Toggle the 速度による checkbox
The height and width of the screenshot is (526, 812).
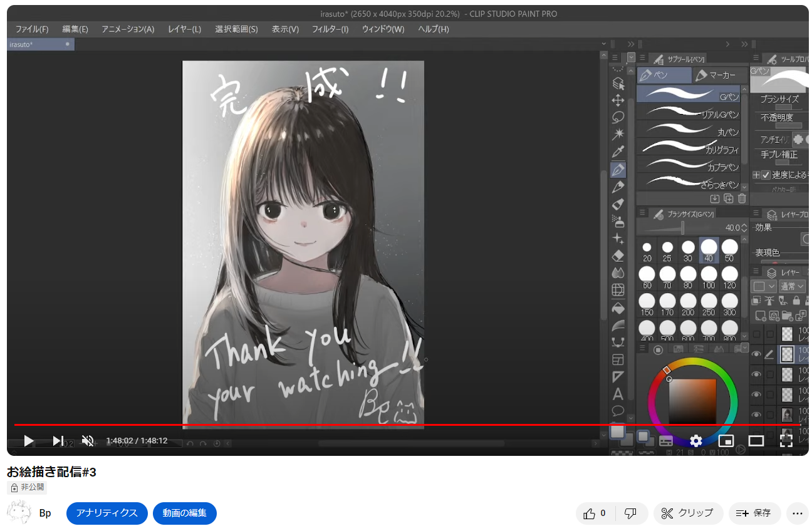click(x=766, y=175)
